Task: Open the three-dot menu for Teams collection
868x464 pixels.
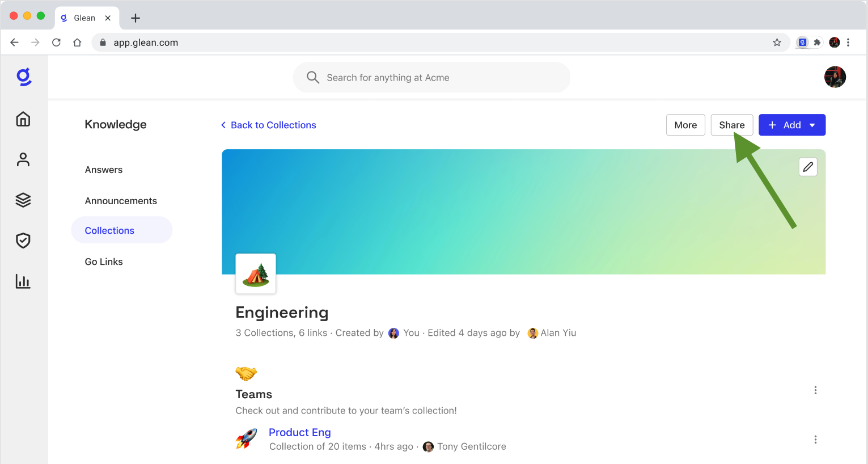Action: pyautogui.click(x=815, y=390)
